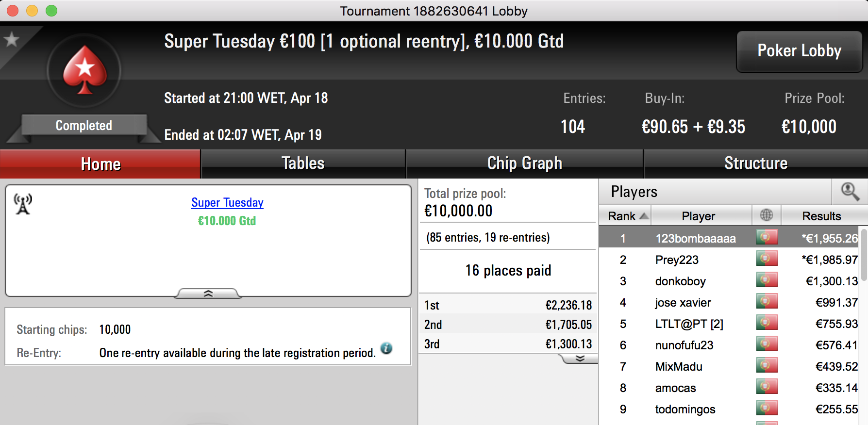Expand the prize payouts list
Viewport: 868px width, 425px height.
click(x=580, y=359)
